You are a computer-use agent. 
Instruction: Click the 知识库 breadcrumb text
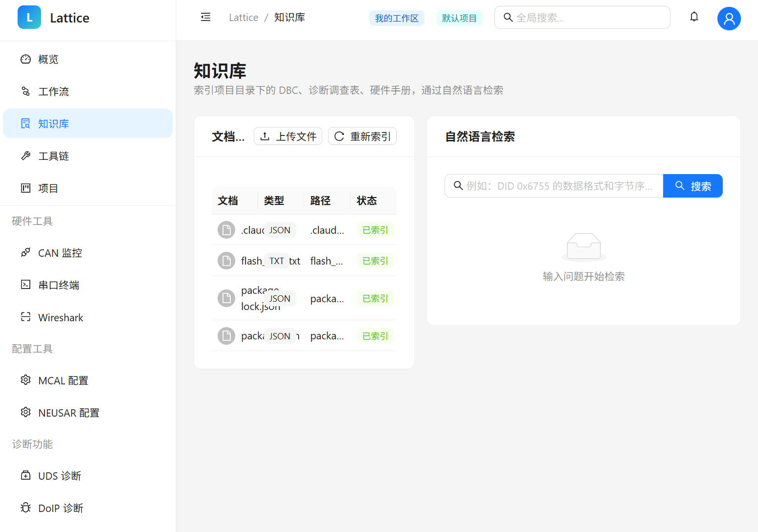click(290, 18)
